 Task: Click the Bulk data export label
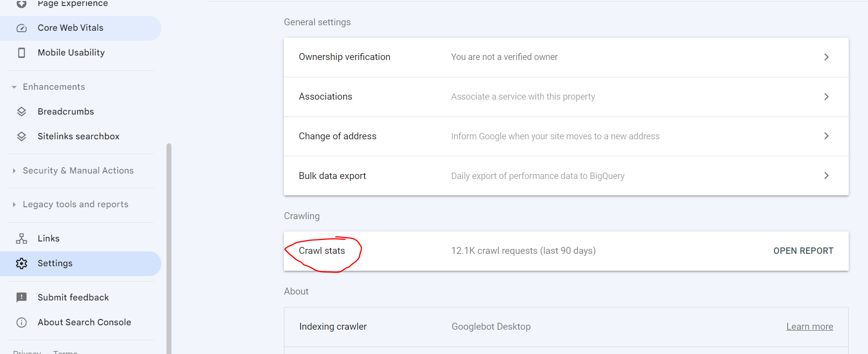tap(332, 176)
